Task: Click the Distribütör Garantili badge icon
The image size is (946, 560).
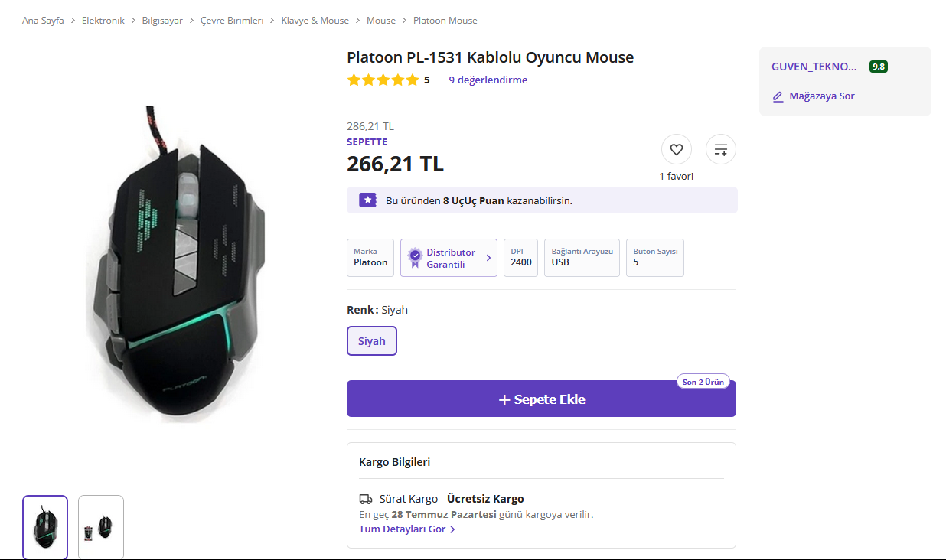Action: click(x=415, y=258)
